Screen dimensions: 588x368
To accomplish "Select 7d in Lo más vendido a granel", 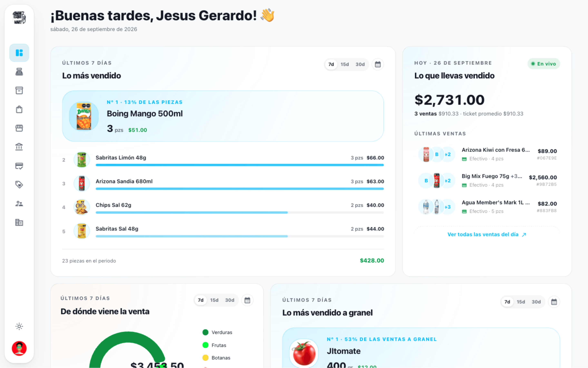I will pos(507,302).
